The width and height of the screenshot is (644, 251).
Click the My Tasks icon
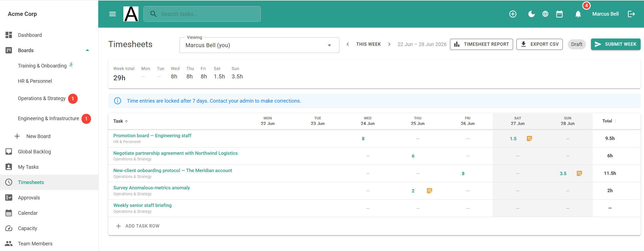pyautogui.click(x=9, y=167)
